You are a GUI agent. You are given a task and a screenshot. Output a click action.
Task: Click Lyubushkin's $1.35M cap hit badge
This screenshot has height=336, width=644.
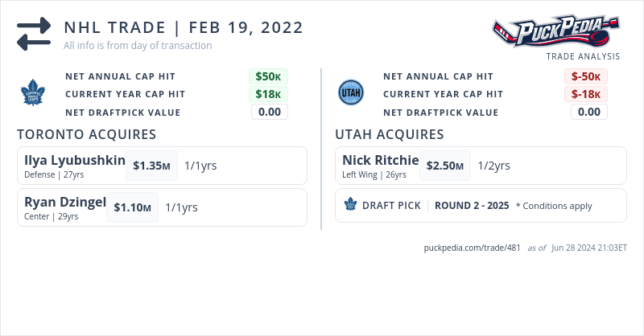pyautogui.click(x=151, y=166)
